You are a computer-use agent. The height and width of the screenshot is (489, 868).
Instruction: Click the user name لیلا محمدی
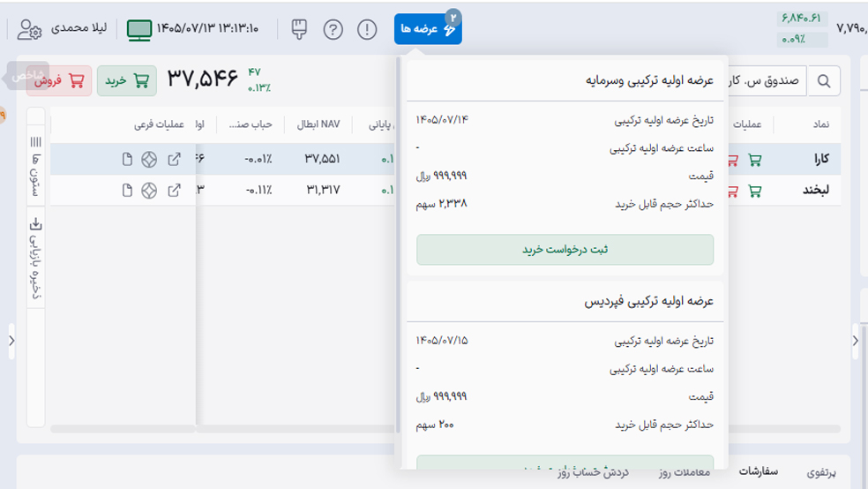click(79, 27)
